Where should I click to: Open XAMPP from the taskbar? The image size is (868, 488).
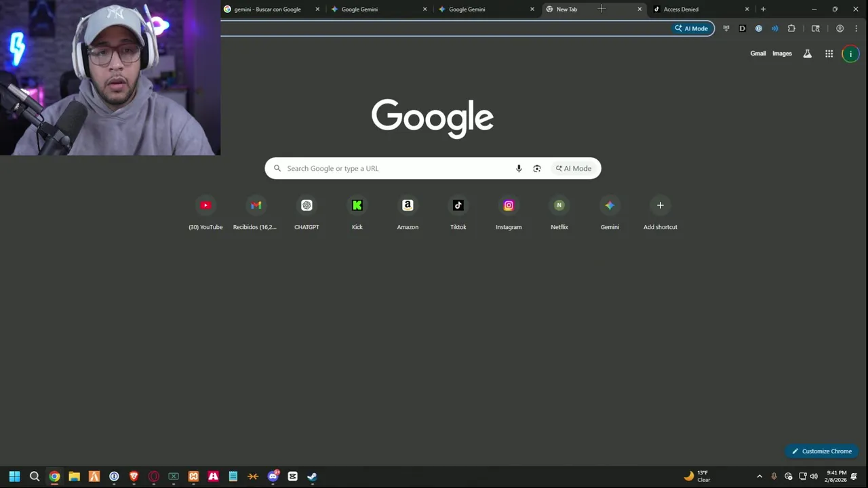(193, 476)
